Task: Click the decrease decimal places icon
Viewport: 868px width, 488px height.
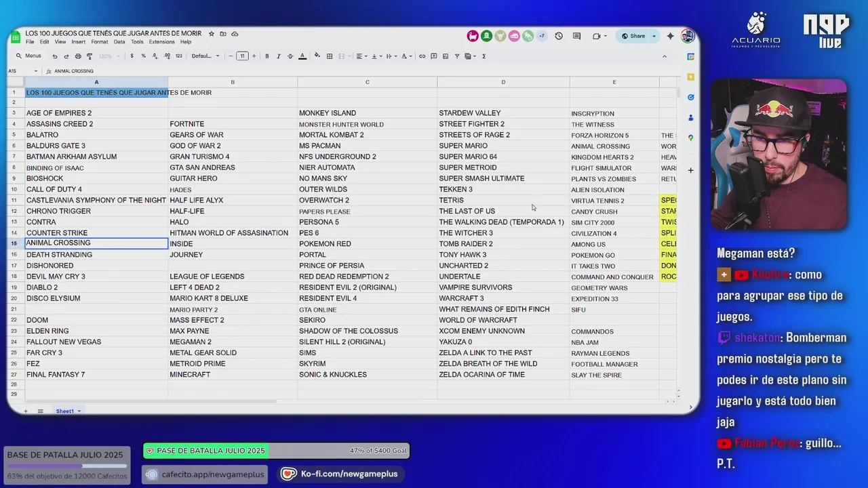Action: [x=155, y=56]
